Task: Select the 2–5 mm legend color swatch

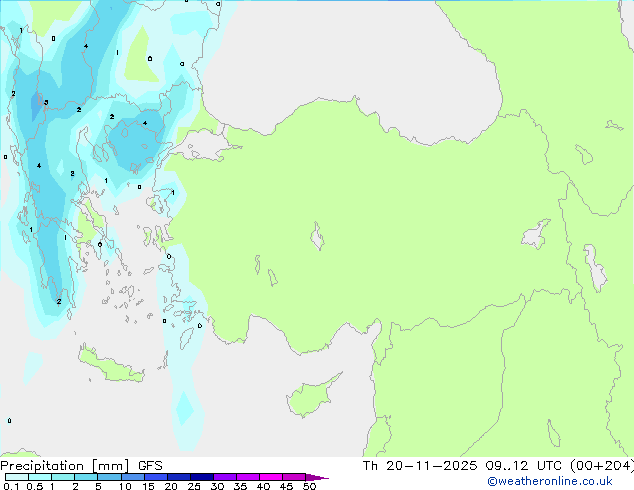Action: click(x=86, y=477)
